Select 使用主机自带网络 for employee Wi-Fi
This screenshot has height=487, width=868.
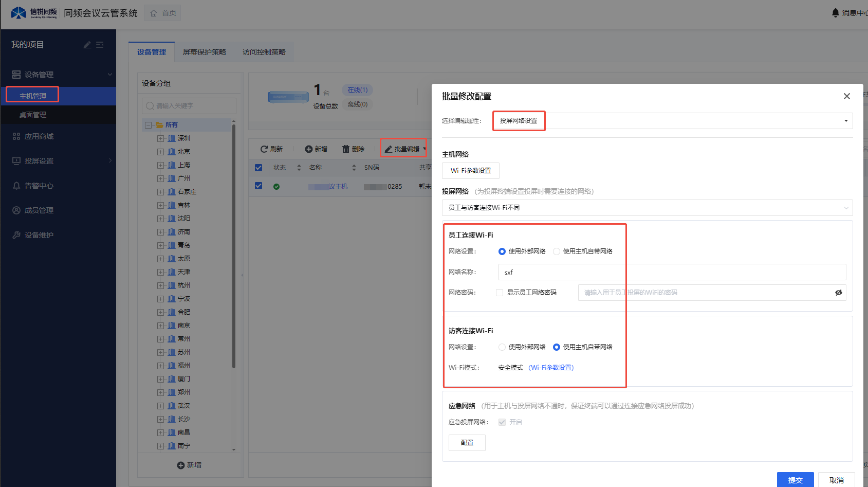[557, 251]
